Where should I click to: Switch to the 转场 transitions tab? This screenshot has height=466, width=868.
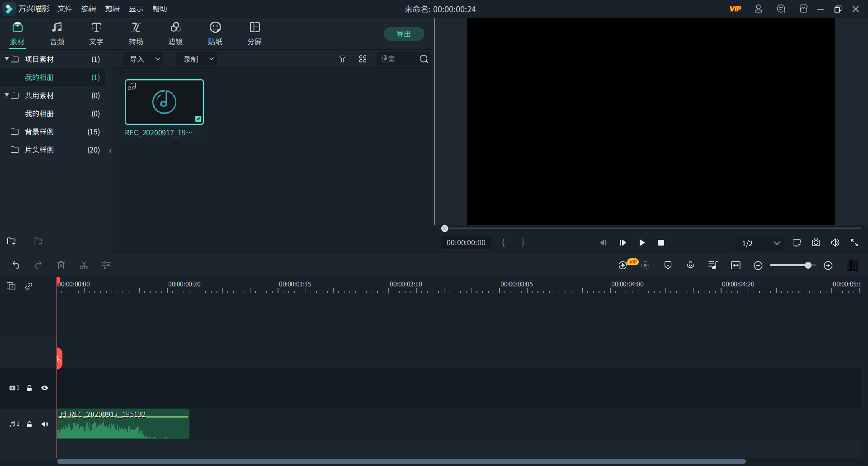click(136, 34)
